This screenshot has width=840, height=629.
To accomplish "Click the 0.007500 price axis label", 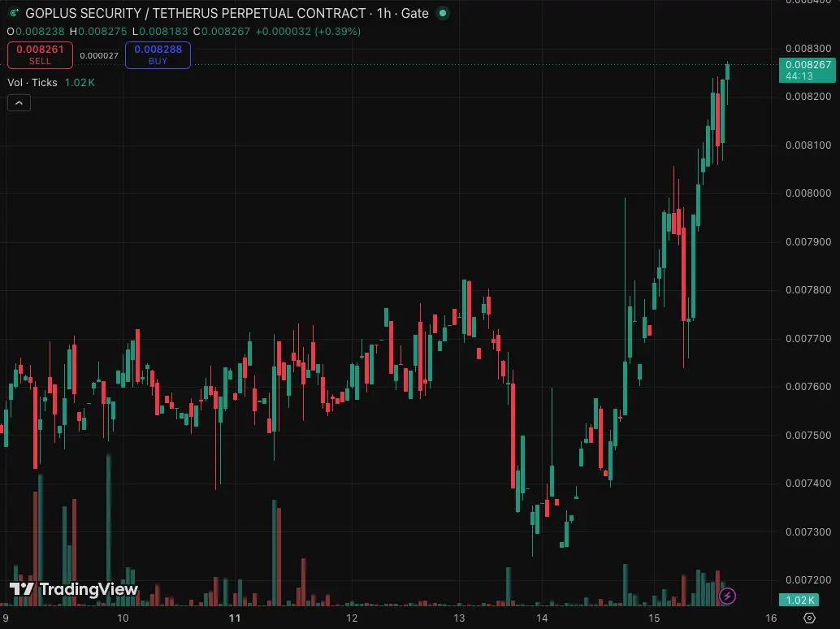I will pos(808,435).
